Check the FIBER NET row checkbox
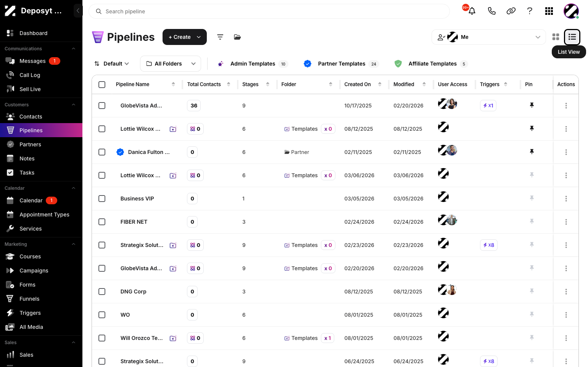Screen dimensions: 588x367 tap(102, 222)
